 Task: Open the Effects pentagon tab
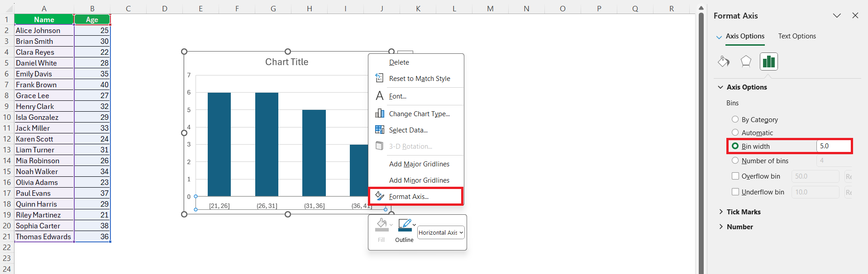click(746, 61)
